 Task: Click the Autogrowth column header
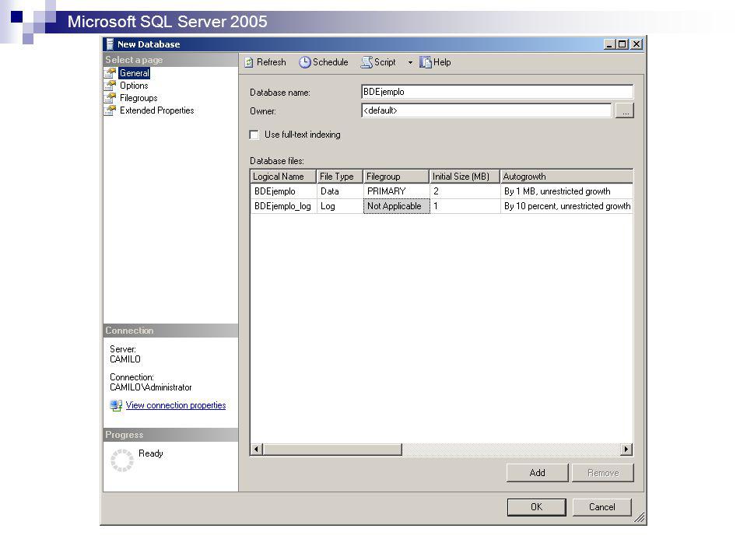(567, 177)
